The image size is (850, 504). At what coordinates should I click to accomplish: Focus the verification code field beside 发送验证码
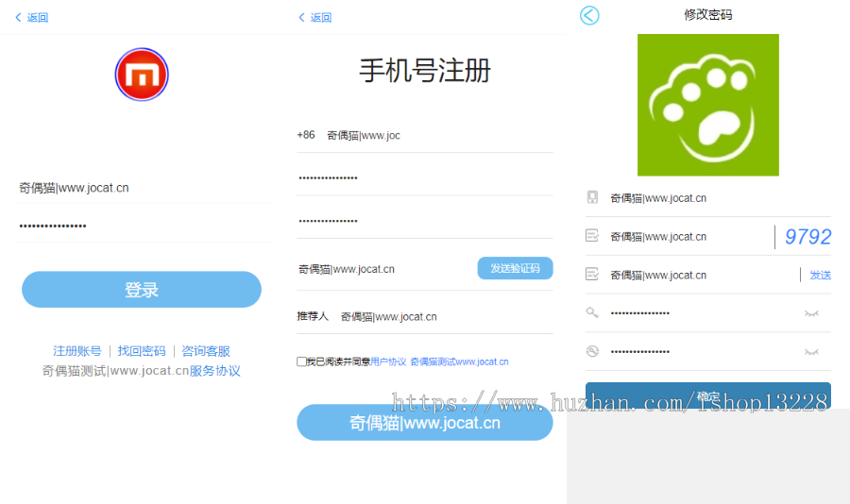coord(385,269)
